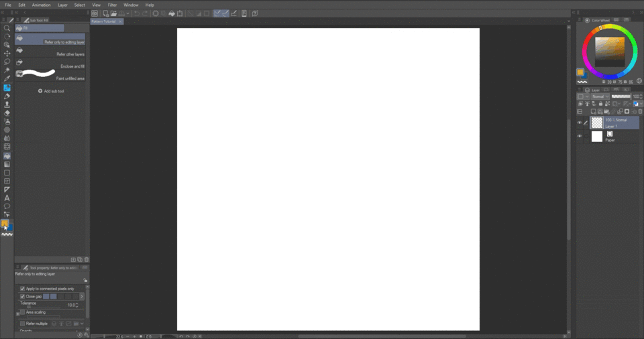Screen dimensions: 644x339
Task: Click the New file icon in toolbar
Action: click(x=105, y=13)
